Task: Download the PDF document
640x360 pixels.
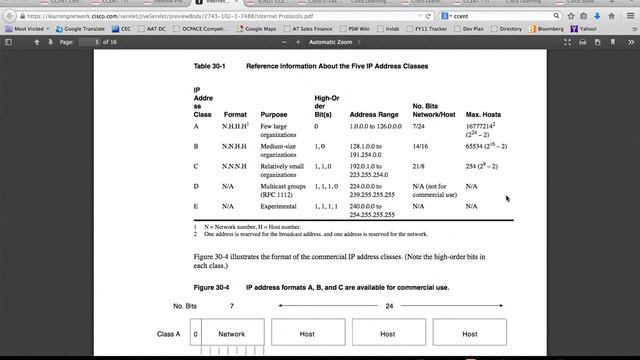Action: pyautogui.click(x=598, y=42)
